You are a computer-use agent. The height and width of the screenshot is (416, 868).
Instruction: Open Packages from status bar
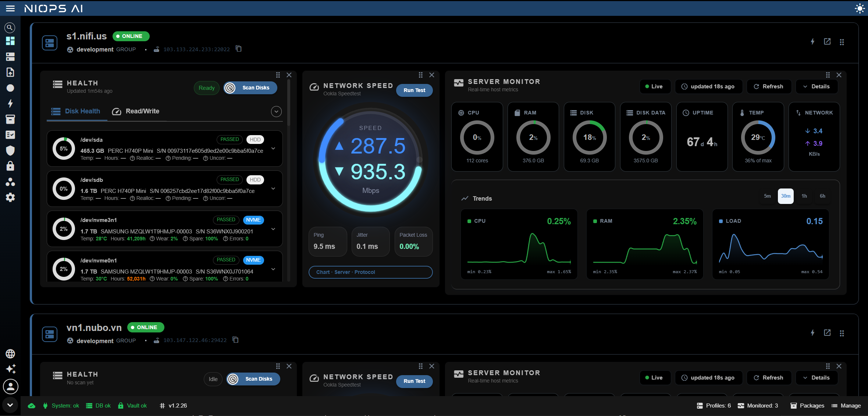click(x=807, y=406)
